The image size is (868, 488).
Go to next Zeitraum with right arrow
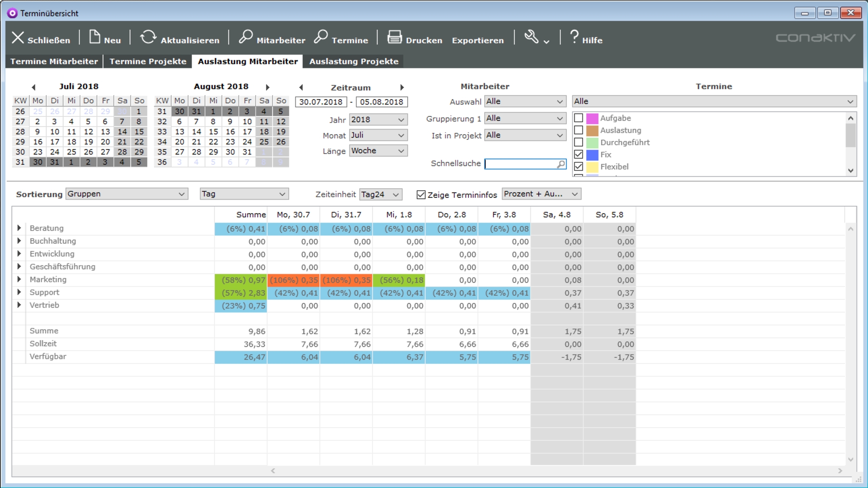402,87
